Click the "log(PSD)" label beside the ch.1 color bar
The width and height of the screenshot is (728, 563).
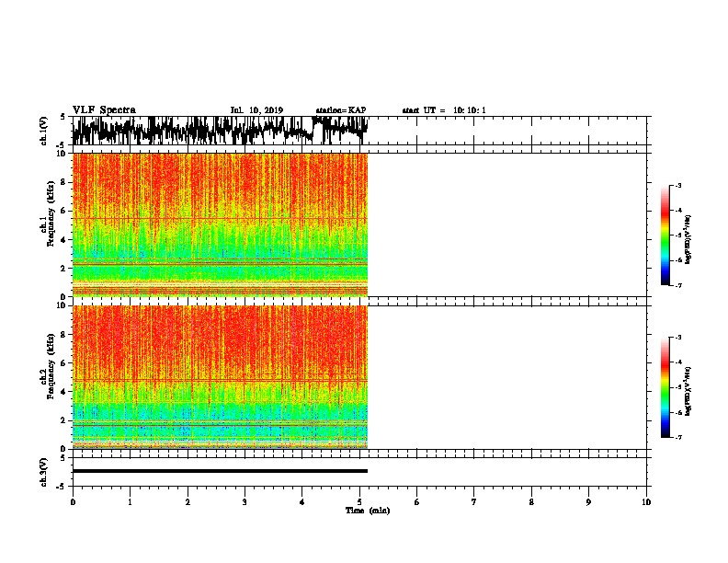(688, 240)
